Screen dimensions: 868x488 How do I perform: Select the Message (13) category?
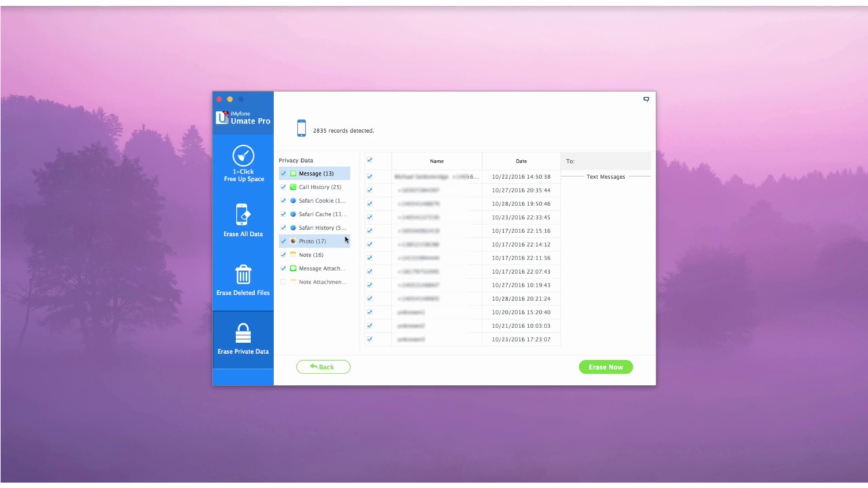click(316, 174)
